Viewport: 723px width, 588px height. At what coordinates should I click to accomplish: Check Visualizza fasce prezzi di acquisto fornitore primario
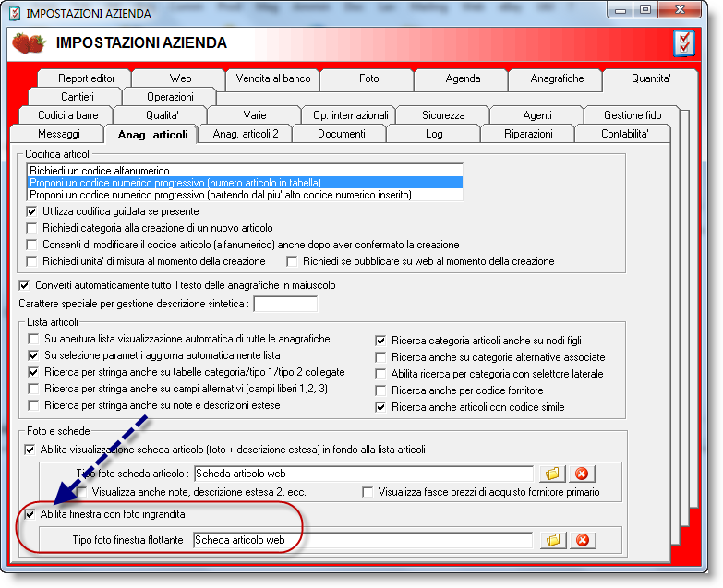coord(368,492)
